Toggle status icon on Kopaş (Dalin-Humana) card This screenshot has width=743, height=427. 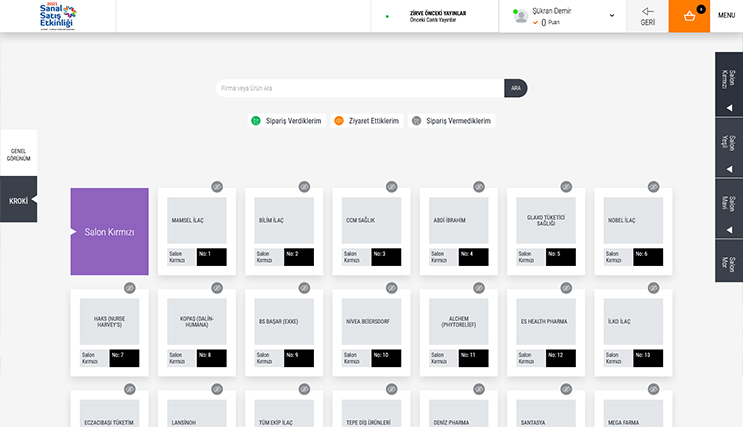217,288
